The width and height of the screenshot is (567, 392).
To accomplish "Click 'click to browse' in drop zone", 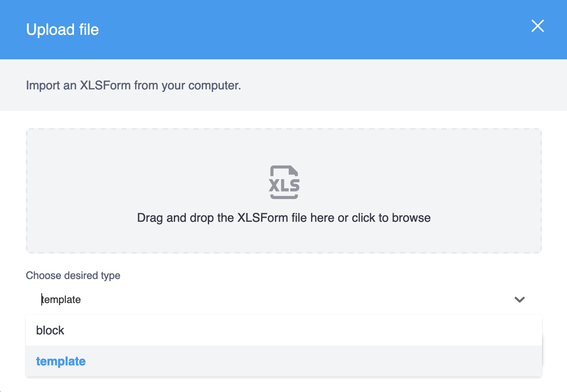I will point(391,218).
